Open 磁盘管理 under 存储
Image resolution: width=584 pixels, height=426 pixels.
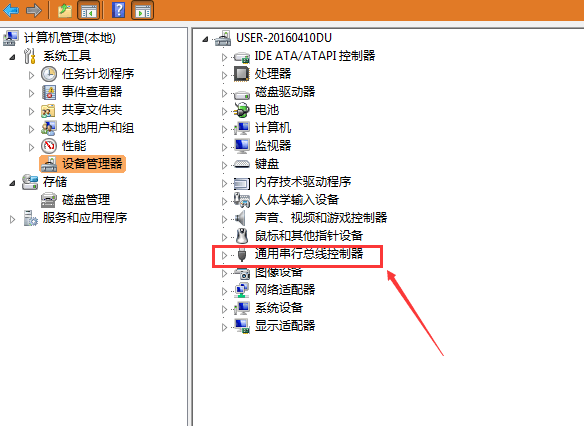pyautogui.click(x=86, y=200)
